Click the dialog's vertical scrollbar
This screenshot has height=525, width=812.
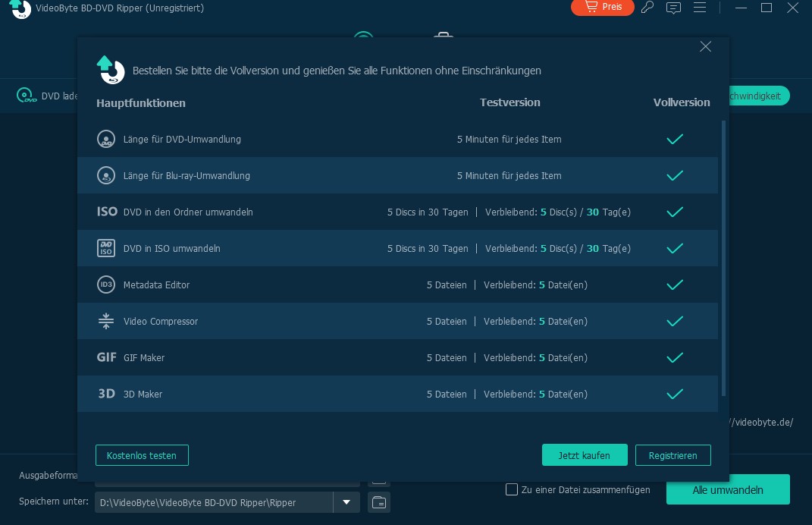coord(723,258)
